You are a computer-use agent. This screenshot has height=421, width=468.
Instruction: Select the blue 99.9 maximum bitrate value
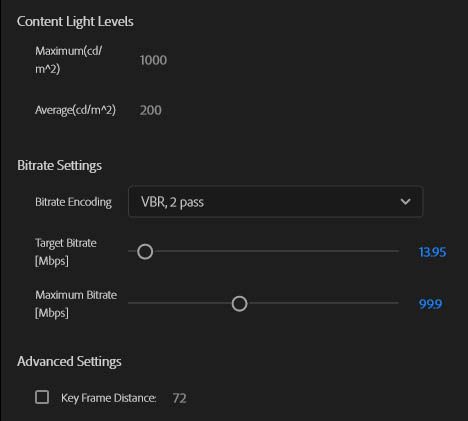click(430, 304)
